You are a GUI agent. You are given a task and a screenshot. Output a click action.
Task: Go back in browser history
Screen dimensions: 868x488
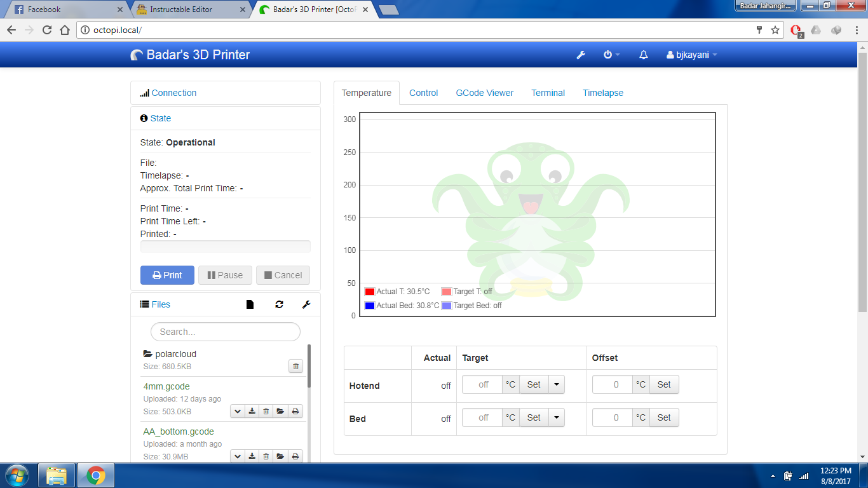point(11,30)
